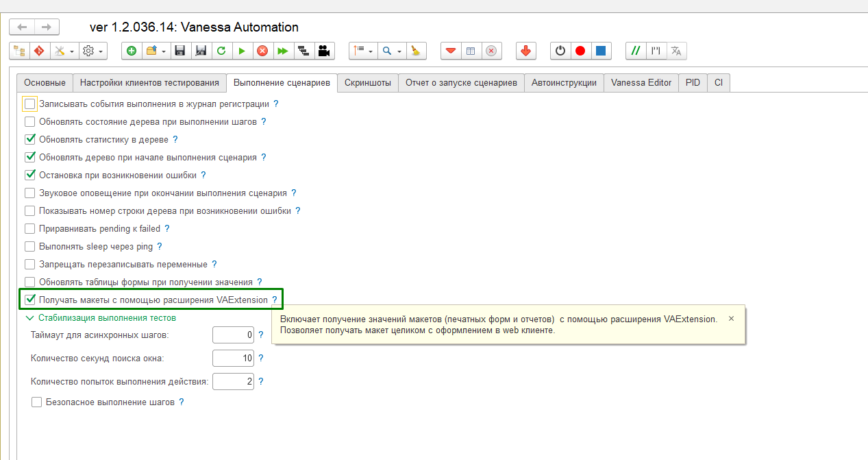Reload scenarios with the green refresh icon
Screen dimensions: 868x460
(x=221, y=51)
